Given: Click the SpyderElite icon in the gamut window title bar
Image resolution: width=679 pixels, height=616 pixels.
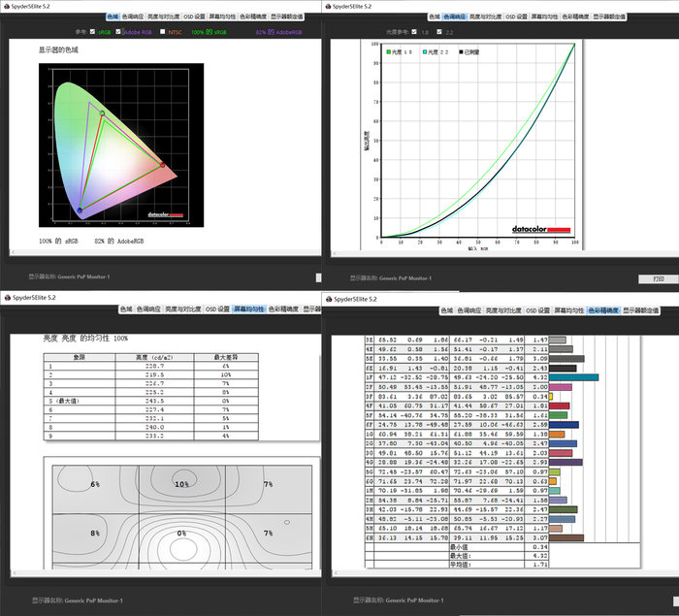Looking at the screenshot, I should point(7,7).
